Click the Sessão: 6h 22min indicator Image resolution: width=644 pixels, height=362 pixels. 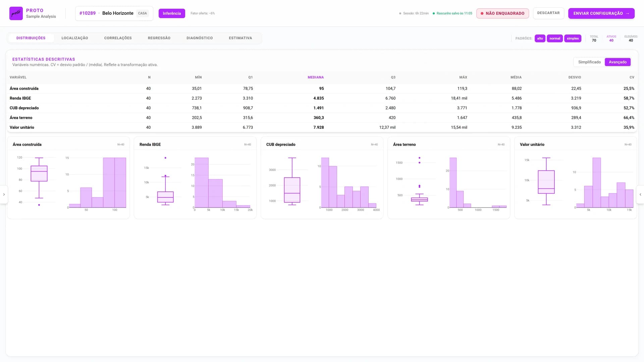414,13
